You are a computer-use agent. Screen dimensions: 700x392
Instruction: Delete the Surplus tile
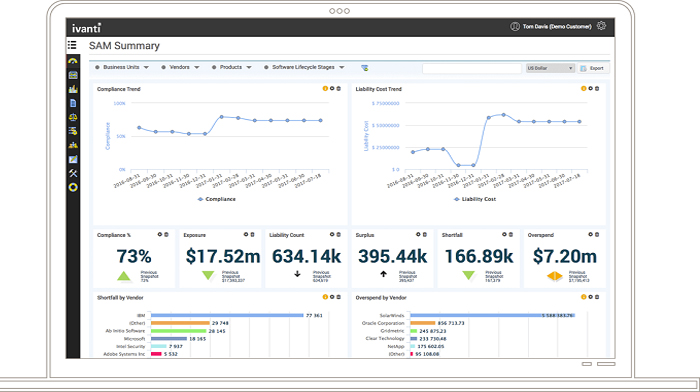[425, 234]
